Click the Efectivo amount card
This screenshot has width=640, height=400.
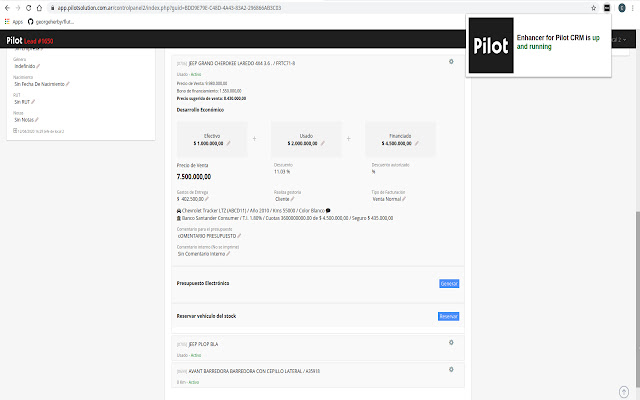click(212, 139)
